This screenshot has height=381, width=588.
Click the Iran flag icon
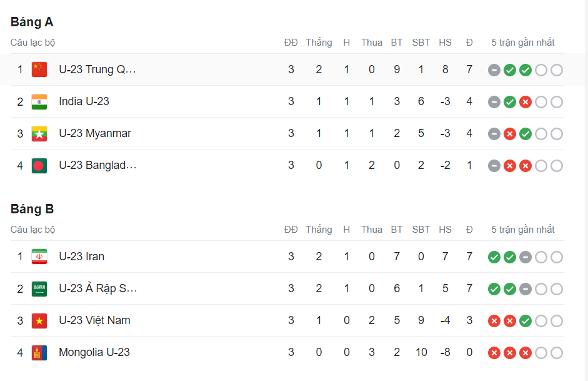(x=39, y=257)
